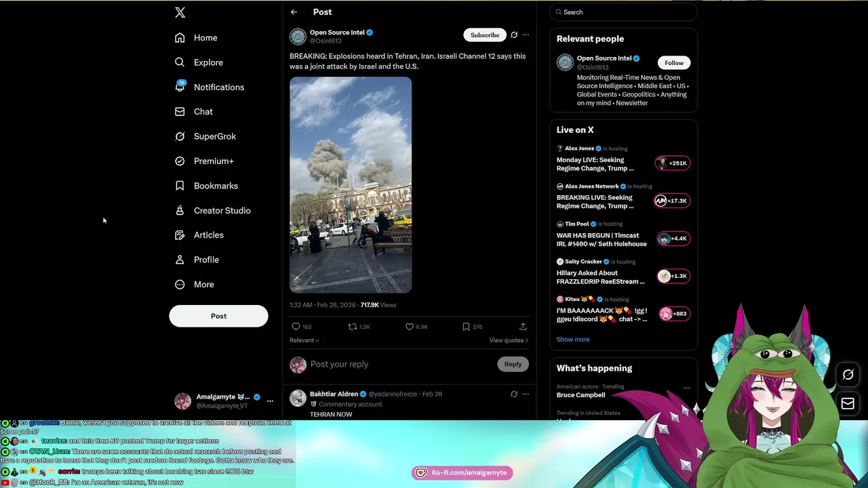Subscribe to Open Source Intel
The height and width of the screenshot is (488, 868).
point(485,35)
